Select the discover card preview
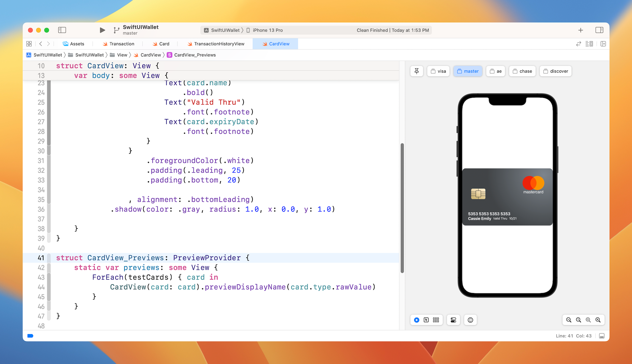This screenshot has height=364, width=632. tap(555, 71)
